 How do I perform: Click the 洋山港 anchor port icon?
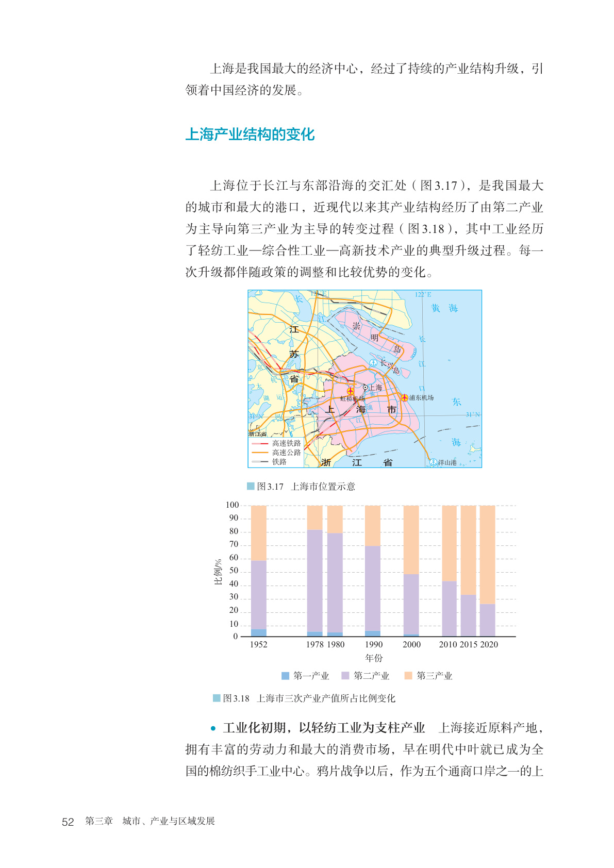pos(434,462)
